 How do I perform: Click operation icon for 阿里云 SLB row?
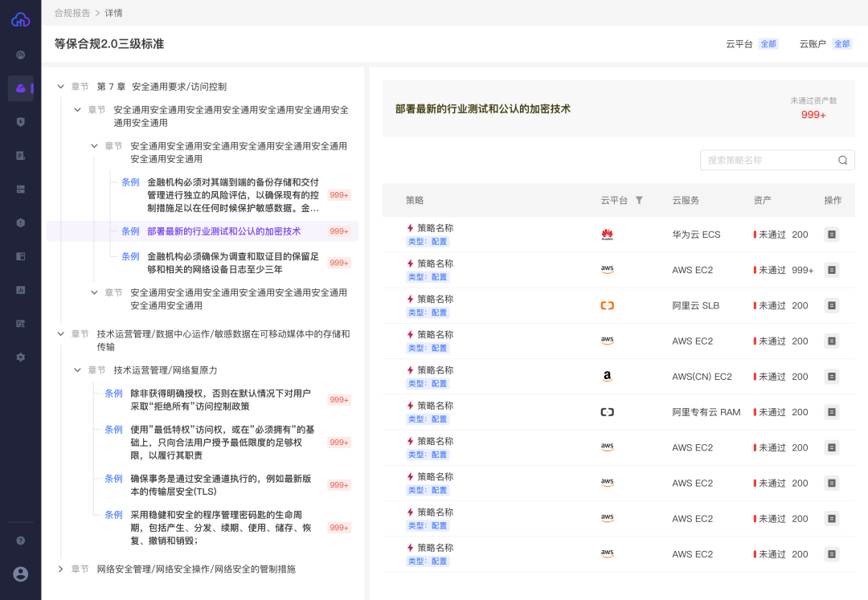(832, 306)
